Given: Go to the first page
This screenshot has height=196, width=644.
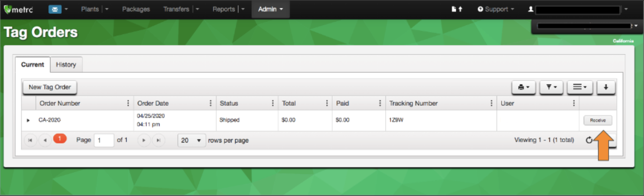Looking at the screenshot, I should (x=30, y=140).
